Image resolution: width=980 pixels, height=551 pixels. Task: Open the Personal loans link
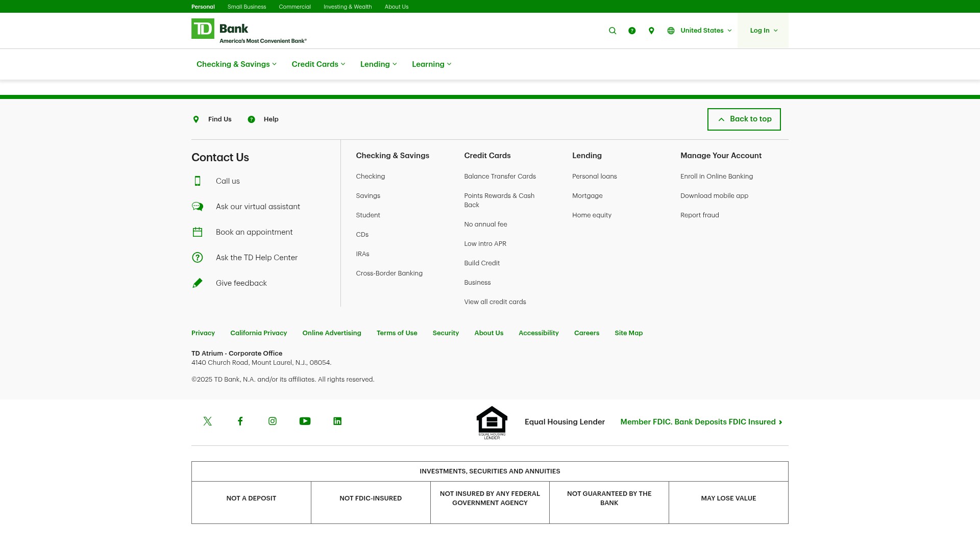(x=595, y=177)
